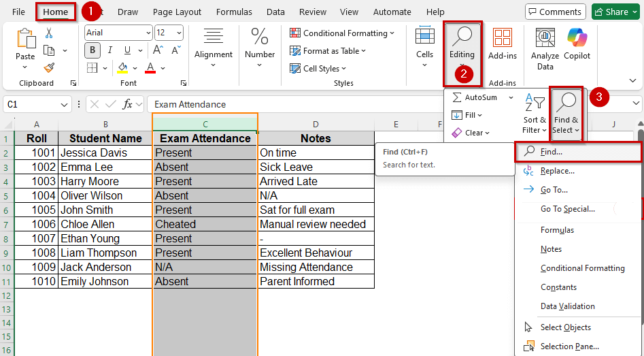The width and height of the screenshot is (644, 356).
Task: Open the font size 12 dropdown
Action: click(x=178, y=33)
